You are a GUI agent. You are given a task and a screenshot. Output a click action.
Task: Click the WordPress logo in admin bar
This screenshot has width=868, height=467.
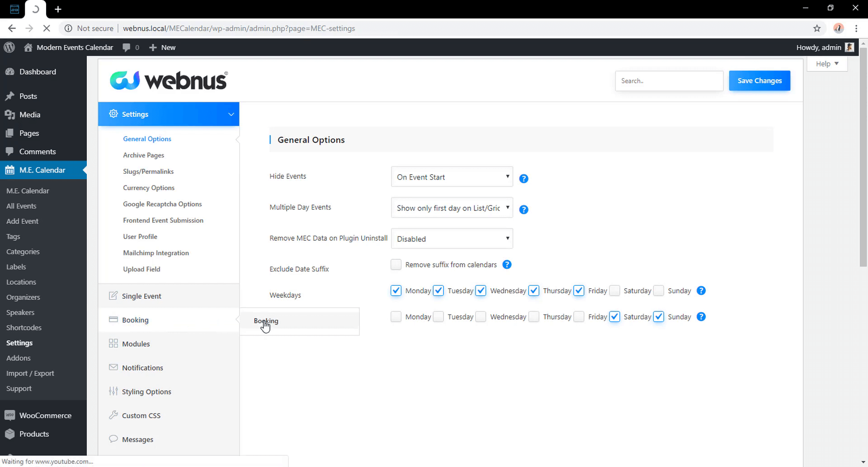coord(9,47)
